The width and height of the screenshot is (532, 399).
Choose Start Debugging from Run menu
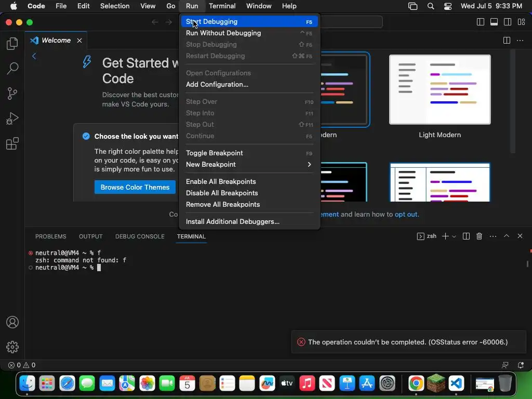point(249,21)
